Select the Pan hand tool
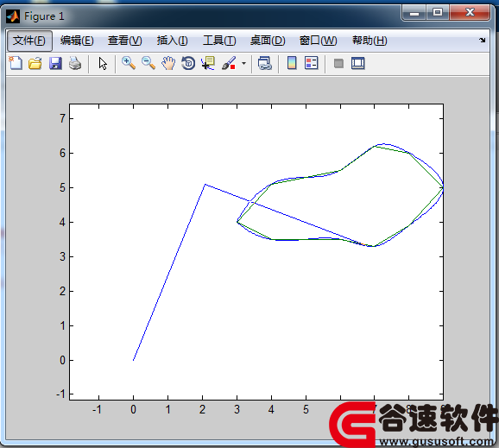Image resolution: width=499 pixels, height=448 pixels. (x=168, y=63)
